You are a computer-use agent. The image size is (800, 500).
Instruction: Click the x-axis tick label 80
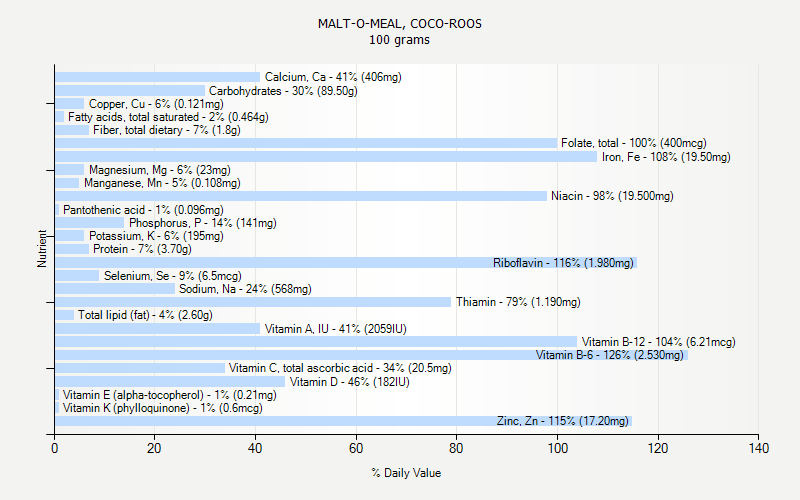[x=456, y=448]
